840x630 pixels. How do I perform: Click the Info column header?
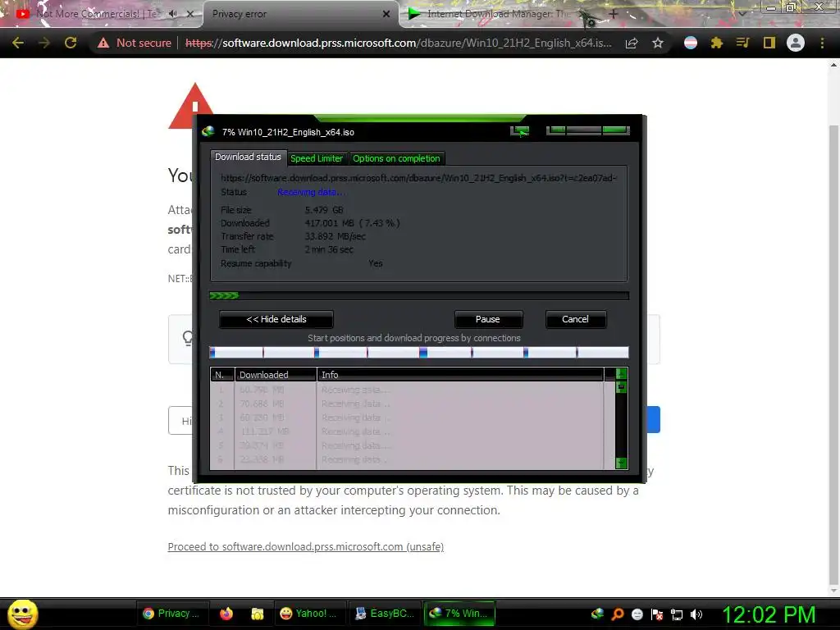pyautogui.click(x=460, y=374)
